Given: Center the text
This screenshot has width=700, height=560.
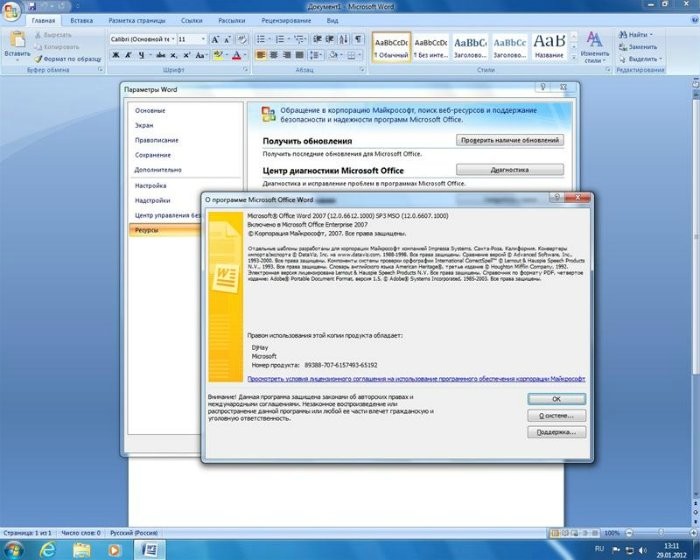Looking at the screenshot, I should (x=274, y=55).
